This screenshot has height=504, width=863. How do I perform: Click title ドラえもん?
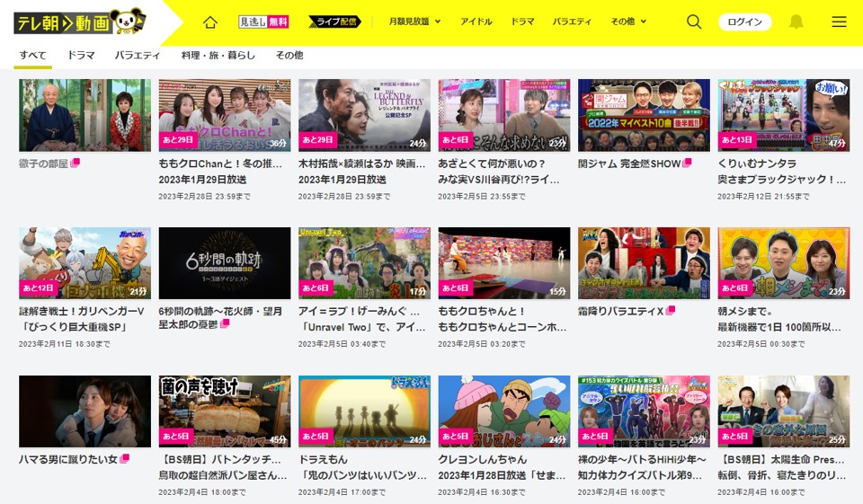(323, 459)
